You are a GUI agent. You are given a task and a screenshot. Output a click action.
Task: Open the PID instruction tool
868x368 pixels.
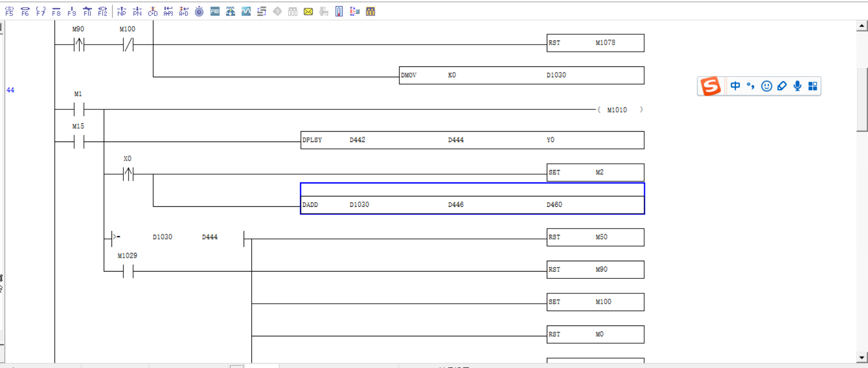pyautogui.click(x=215, y=11)
